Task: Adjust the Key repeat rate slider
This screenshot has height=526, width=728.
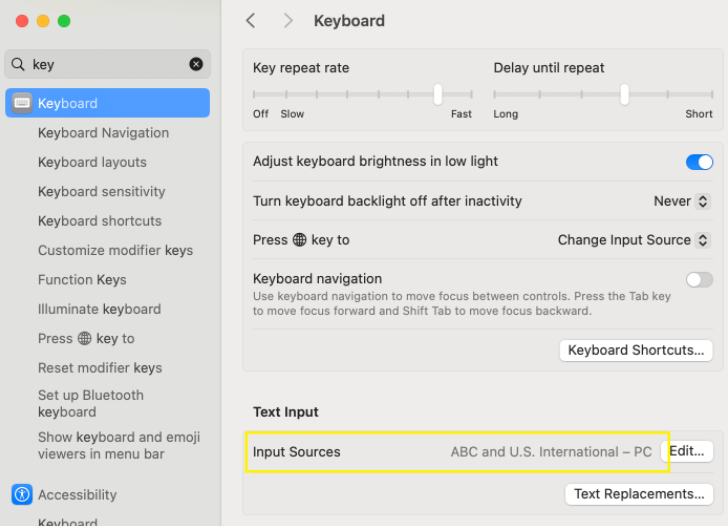Action: click(x=438, y=95)
